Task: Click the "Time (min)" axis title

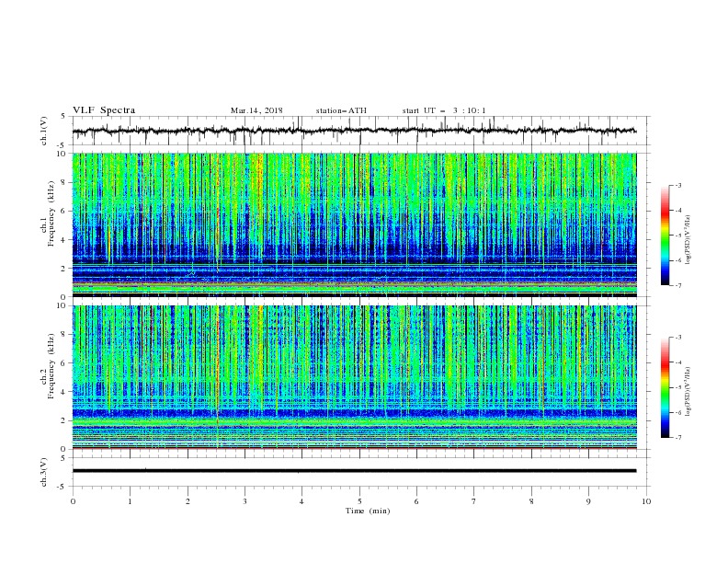Action: click(368, 511)
